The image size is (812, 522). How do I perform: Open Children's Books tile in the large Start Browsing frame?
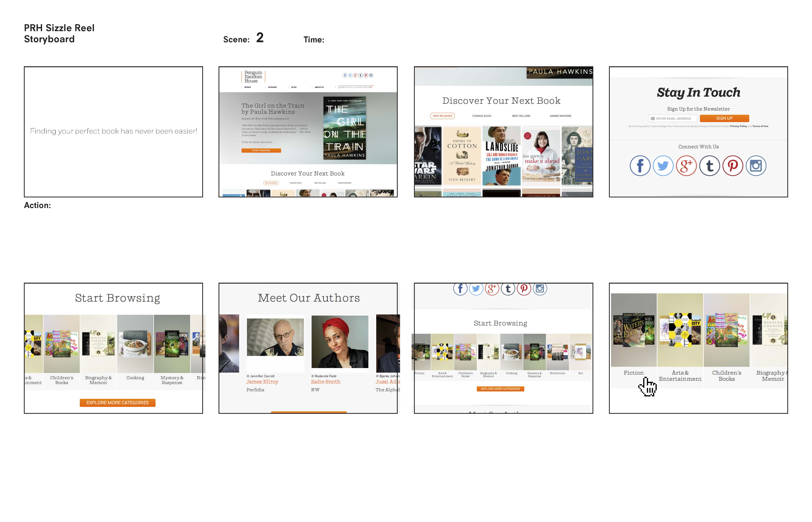tap(62, 353)
